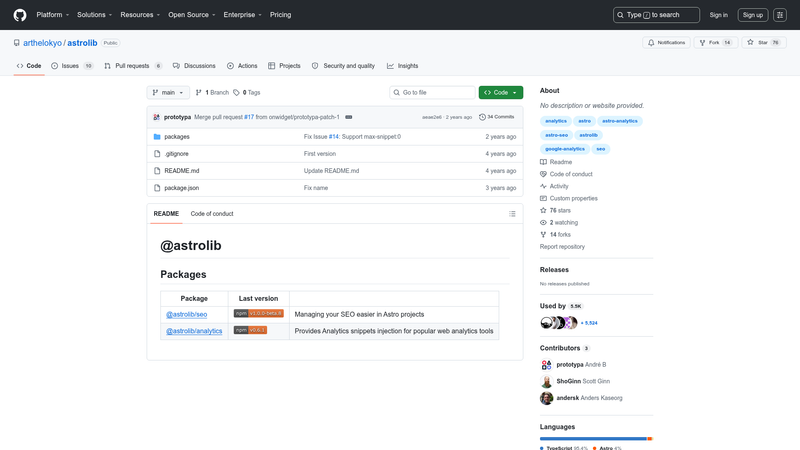
Task: Expand commit message ellipsis button
Action: [x=348, y=117]
